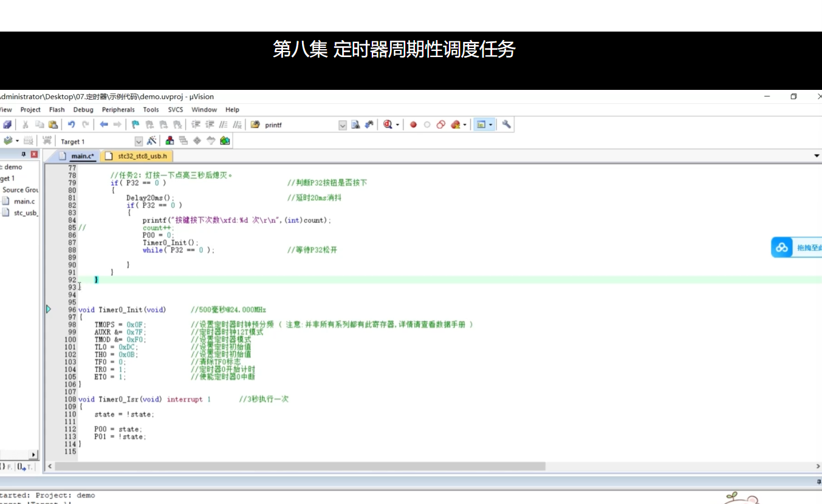Disable all breakpoints in program
822x504 pixels.
[440, 124]
